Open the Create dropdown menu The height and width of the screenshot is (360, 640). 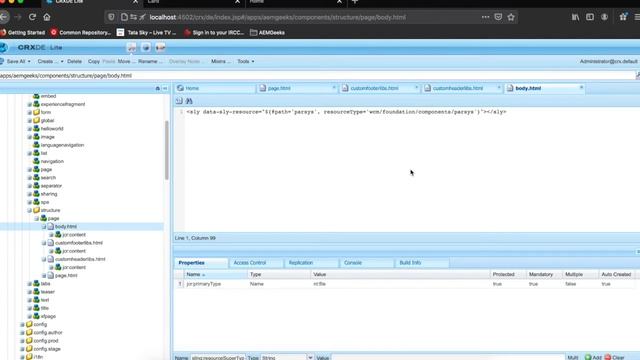50,61
